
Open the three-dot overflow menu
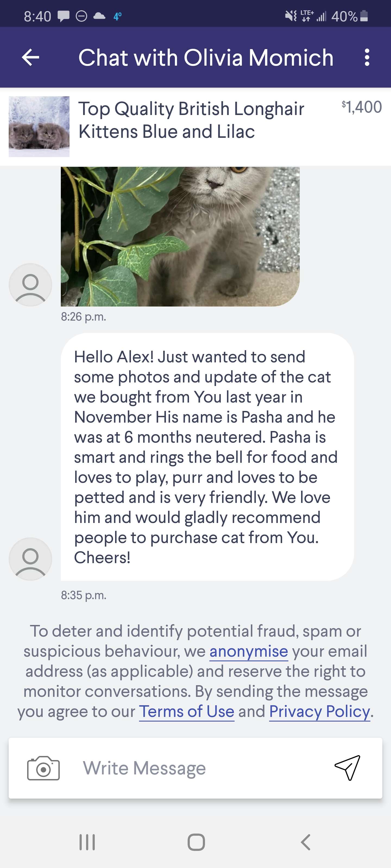tap(367, 57)
